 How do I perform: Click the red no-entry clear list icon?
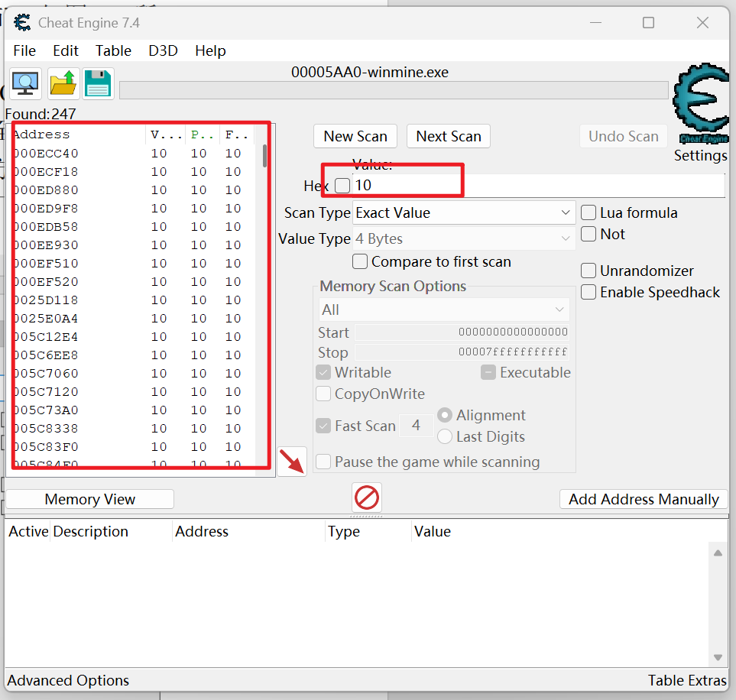[367, 497]
